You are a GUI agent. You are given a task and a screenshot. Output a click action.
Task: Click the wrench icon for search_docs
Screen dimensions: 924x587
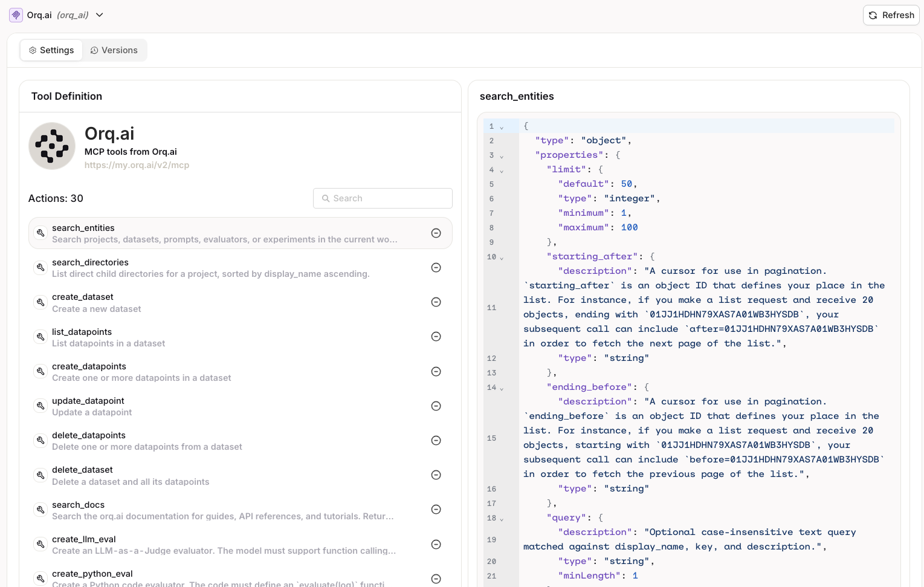tap(40, 510)
